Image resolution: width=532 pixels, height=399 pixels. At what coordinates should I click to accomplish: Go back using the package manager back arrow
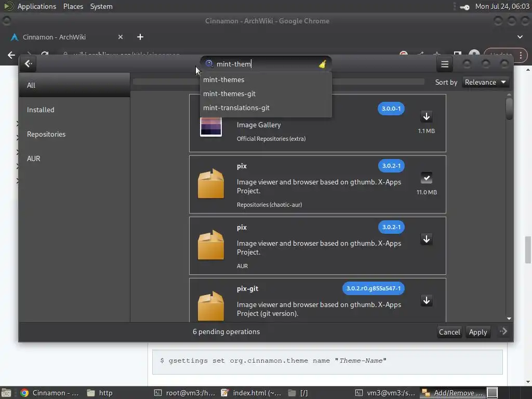coord(29,64)
